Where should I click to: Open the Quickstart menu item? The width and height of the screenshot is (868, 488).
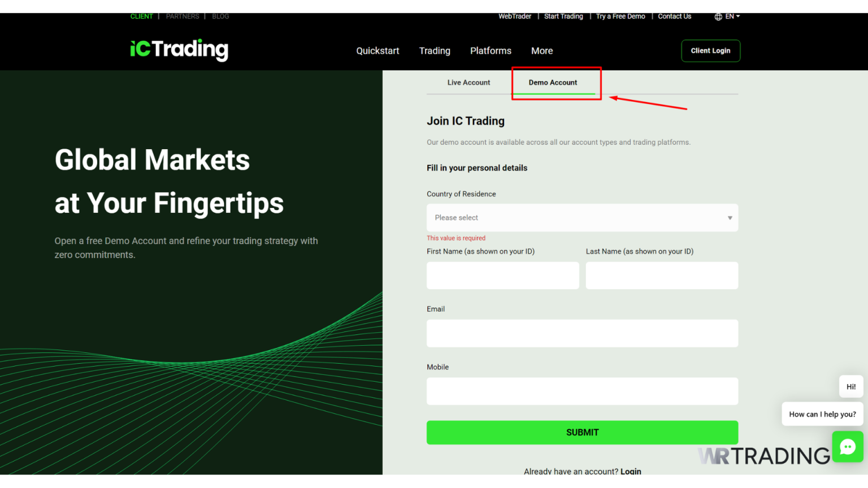(377, 51)
